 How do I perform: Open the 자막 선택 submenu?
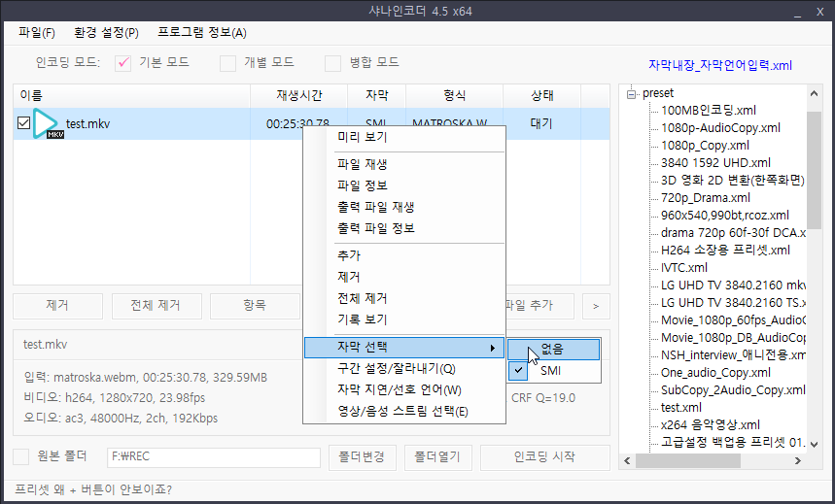[x=403, y=348]
